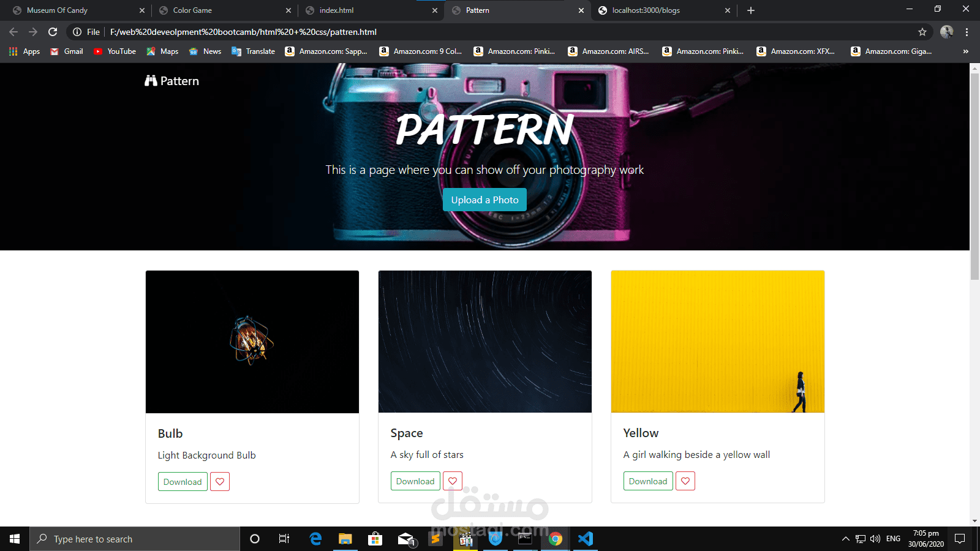980x551 pixels.
Task: Open the Chrome three-dot menu
Action: coord(968,32)
